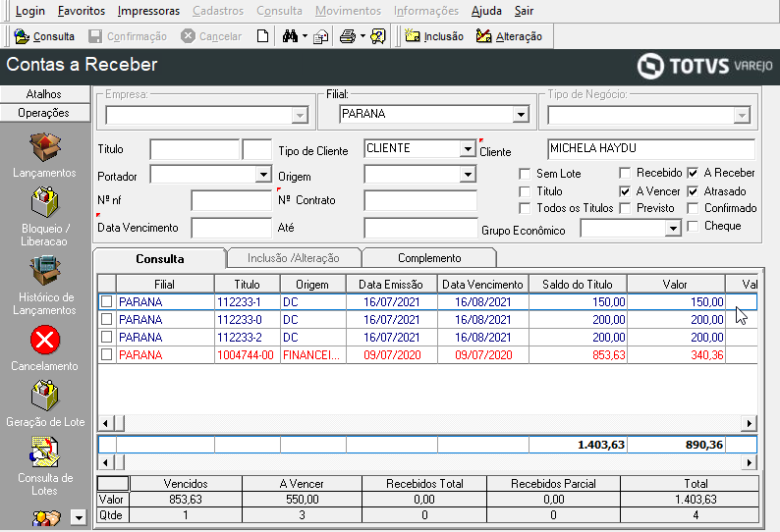Open the Bloqueio / Liberacao icon
This screenshot has height=532, width=780.
coord(45,202)
